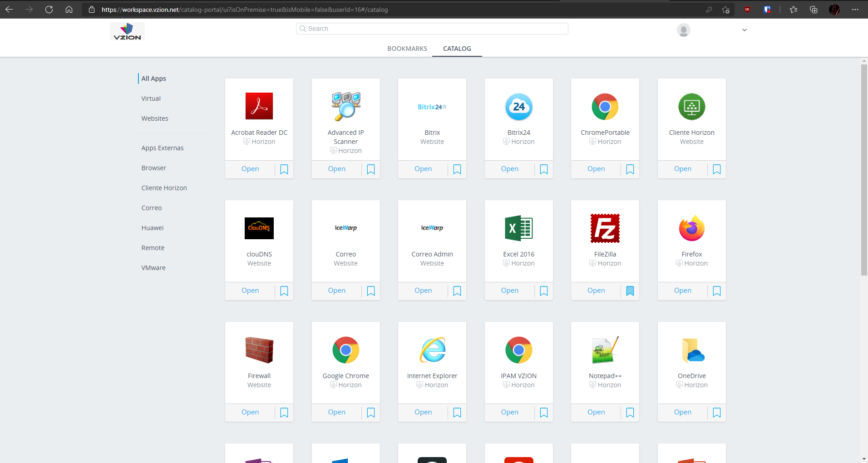Click the scrollbar down arrow
This screenshot has width=868, height=463.
click(864, 459)
